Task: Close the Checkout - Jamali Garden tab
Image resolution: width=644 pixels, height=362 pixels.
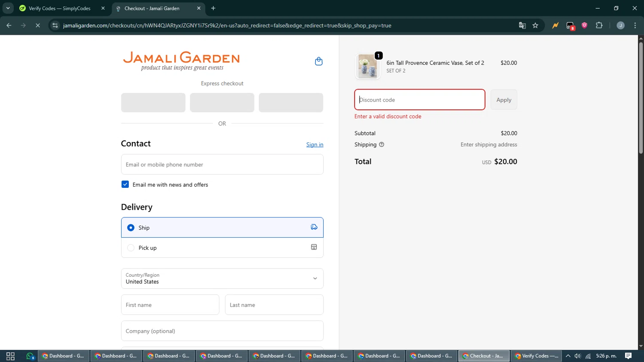Action: [x=199, y=8]
